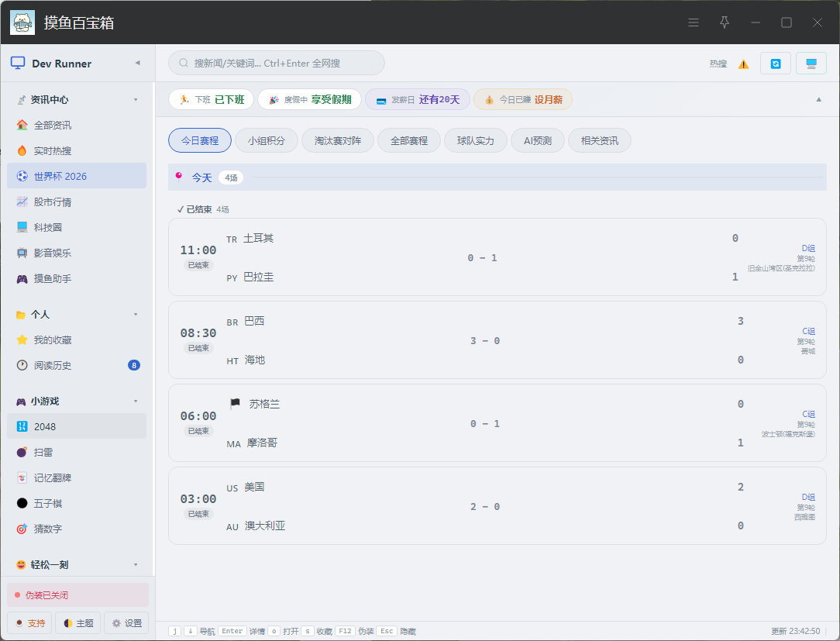
Task: Collapse the 资讯中心 section
Action: [136, 100]
